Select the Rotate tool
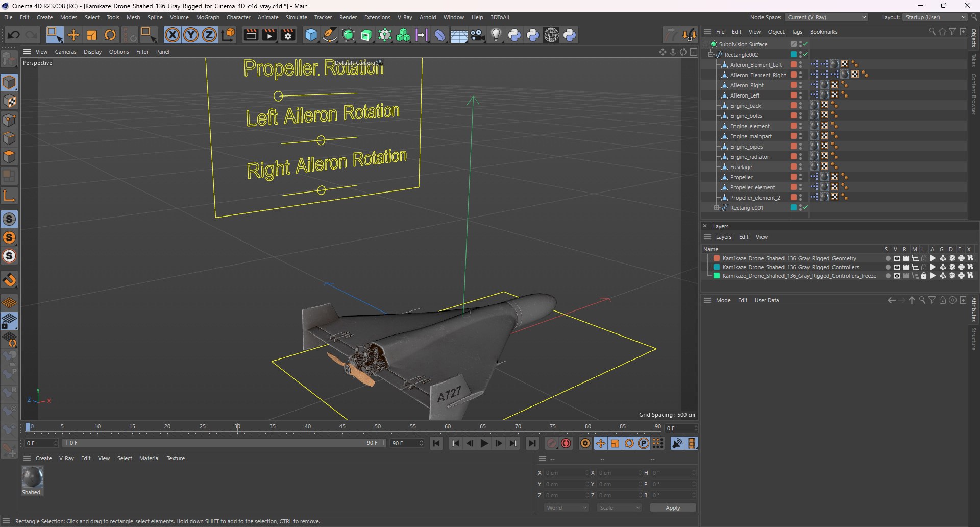 [110, 35]
